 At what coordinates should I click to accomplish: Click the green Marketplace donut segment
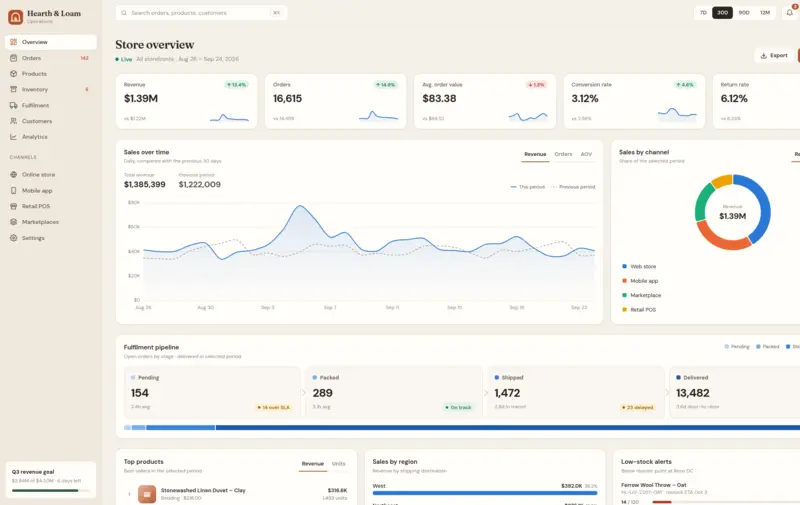click(703, 203)
